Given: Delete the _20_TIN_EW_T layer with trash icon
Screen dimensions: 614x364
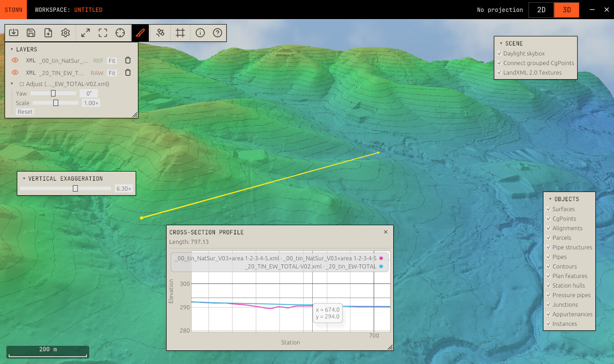Looking at the screenshot, I should click(x=128, y=73).
